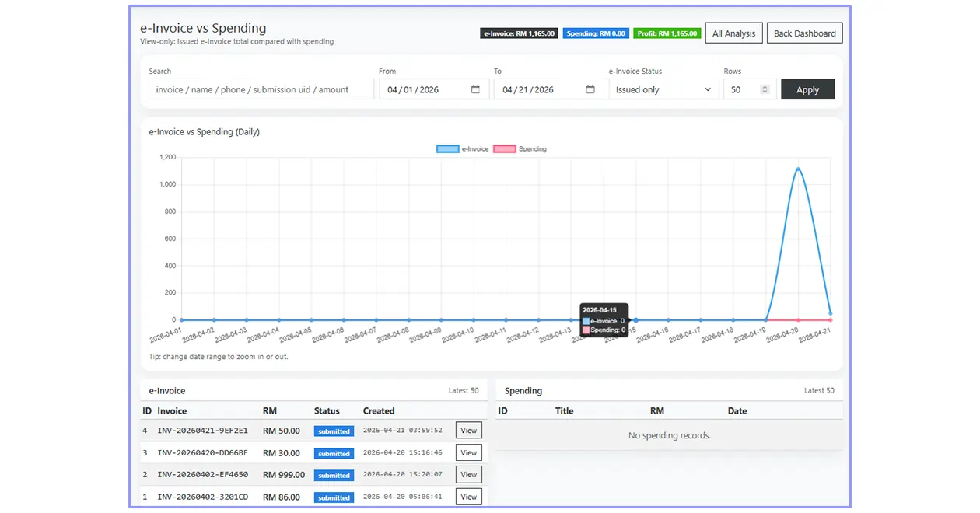Image resolution: width=980 pixels, height=513 pixels.
Task: Decrease the Rows value with the stepper arrow
Action: coord(765,92)
